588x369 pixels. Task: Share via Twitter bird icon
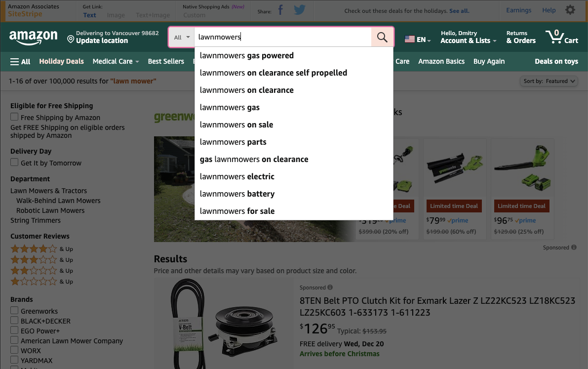click(300, 10)
